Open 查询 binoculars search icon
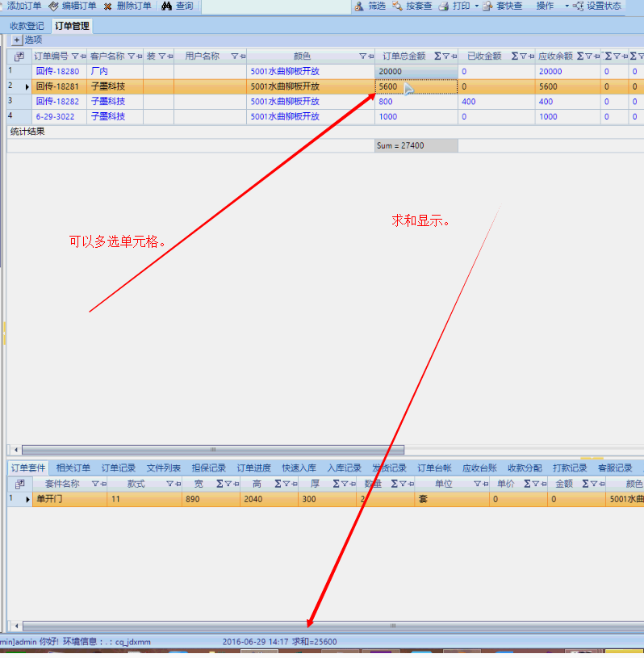This screenshot has height=658, width=644. pos(166,6)
